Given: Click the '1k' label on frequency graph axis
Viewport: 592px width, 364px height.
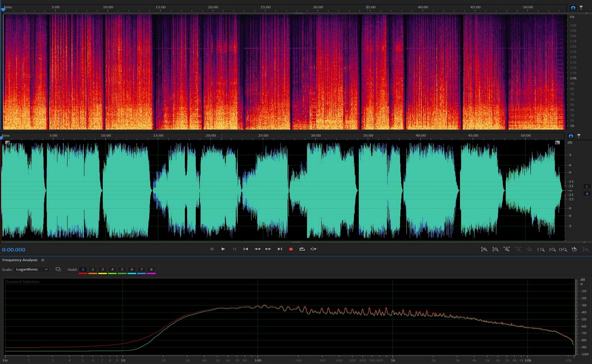Looking at the screenshot, I should (393, 360).
